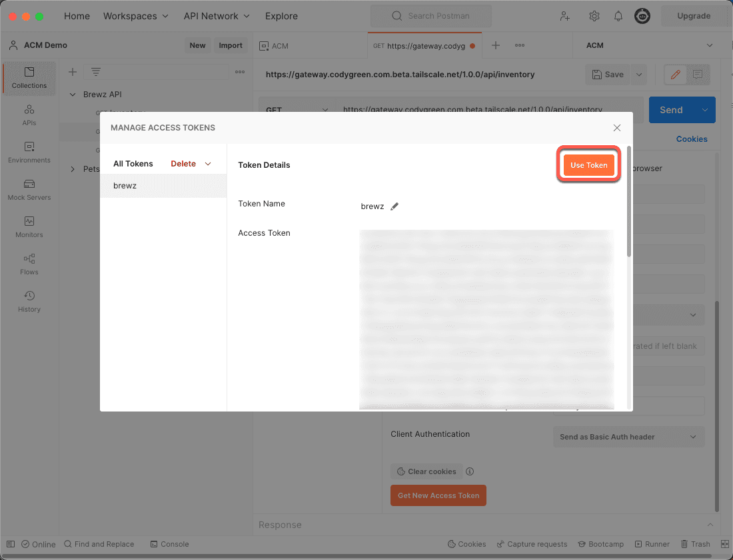Open the Collections sidebar panel
The image size is (733, 560).
[29, 78]
